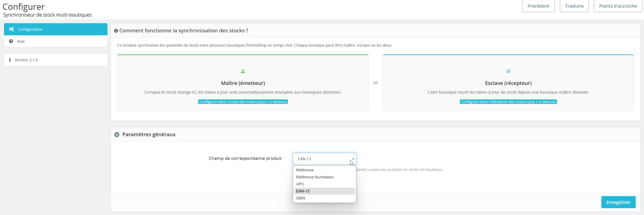The height and width of the screenshot is (215, 644).
Task: Open the Configuration tab in sidebar
Action: (x=56, y=29)
